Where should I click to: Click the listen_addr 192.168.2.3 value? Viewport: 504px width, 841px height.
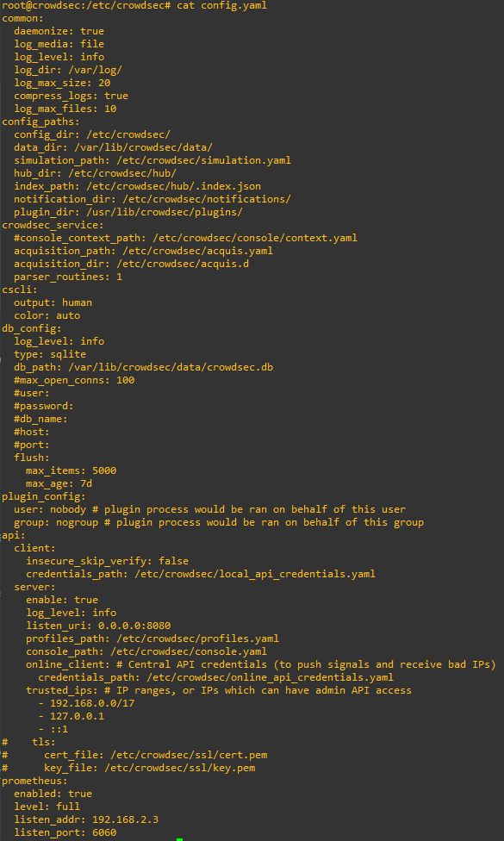tap(126, 819)
